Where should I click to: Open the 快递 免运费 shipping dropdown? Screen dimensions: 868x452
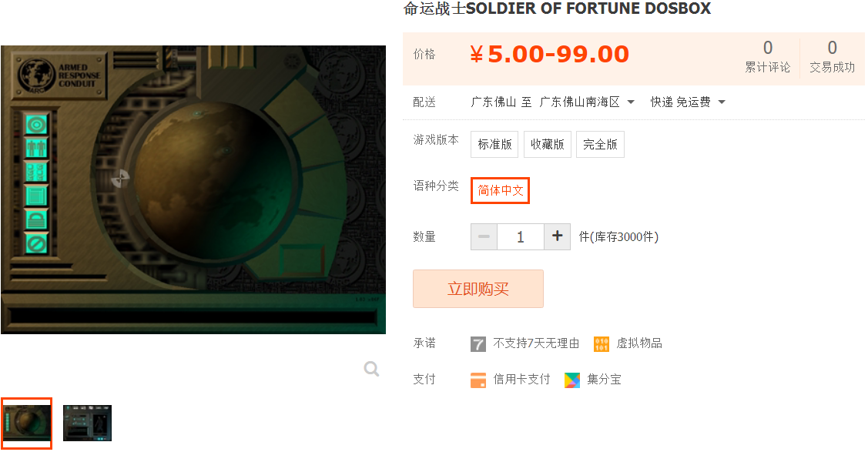click(688, 102)
